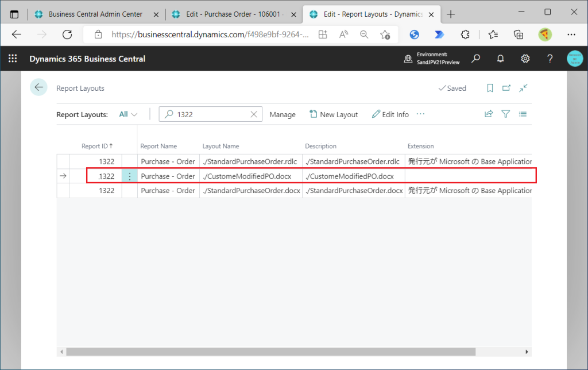Click Report ID 1322 in StandardPurchaseOrder.docx row
This screenshot has width=588, height=370.
point(106,191)
